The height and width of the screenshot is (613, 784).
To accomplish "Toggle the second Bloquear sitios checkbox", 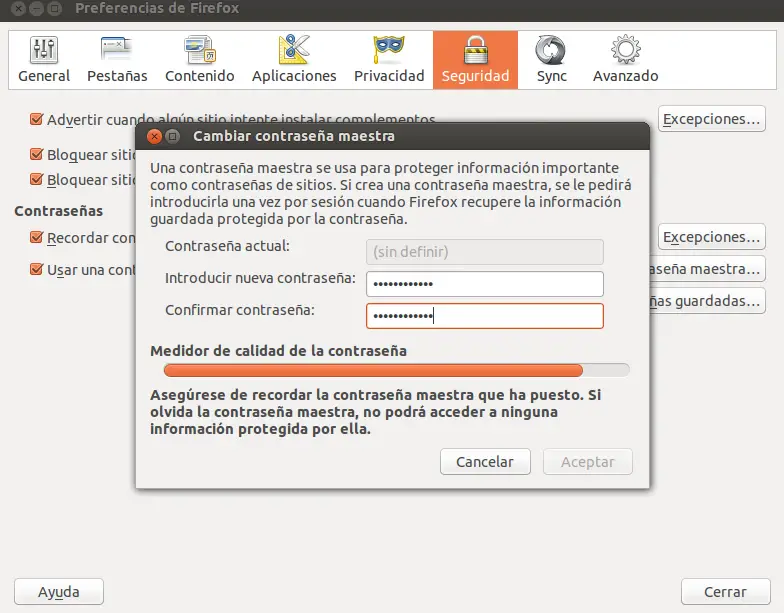I will (x=36, y=179).
